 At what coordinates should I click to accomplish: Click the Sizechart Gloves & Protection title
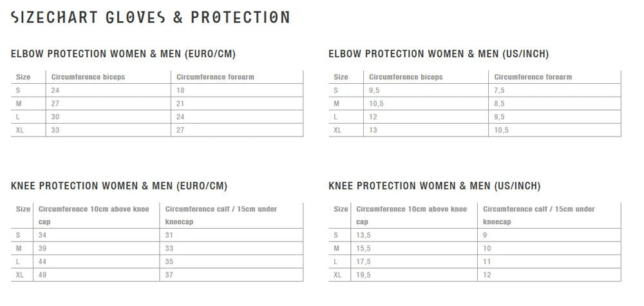150,17
